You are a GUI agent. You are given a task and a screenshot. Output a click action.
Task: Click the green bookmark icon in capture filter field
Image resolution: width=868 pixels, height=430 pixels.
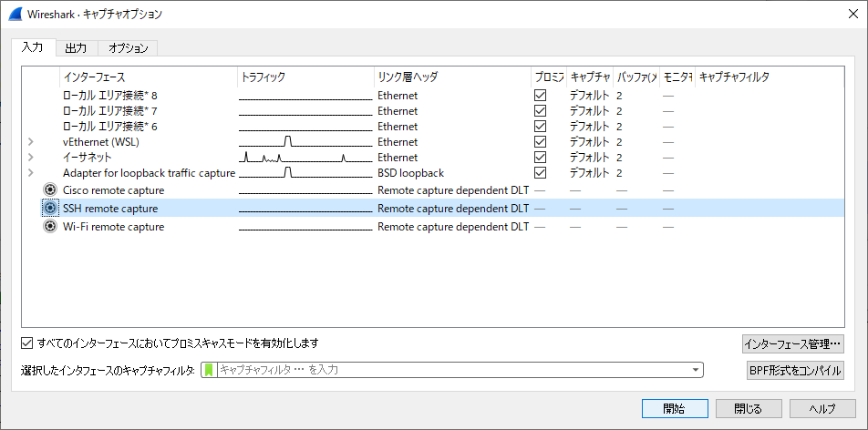click(210, 370)
